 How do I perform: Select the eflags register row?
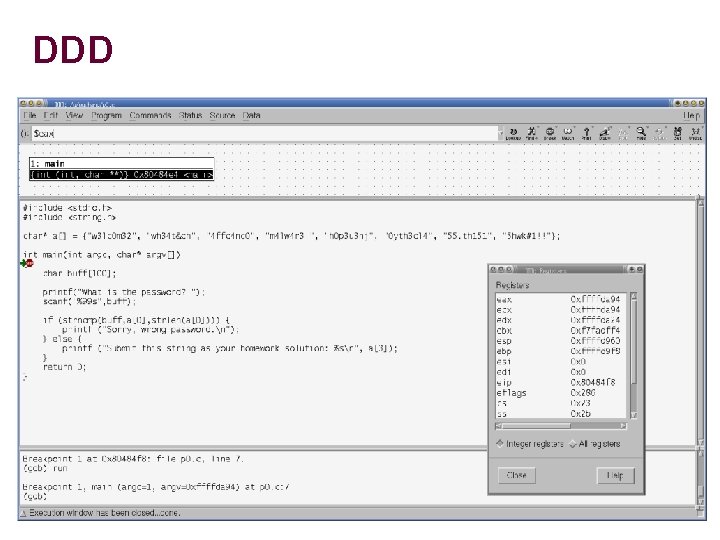coord(562,393)
